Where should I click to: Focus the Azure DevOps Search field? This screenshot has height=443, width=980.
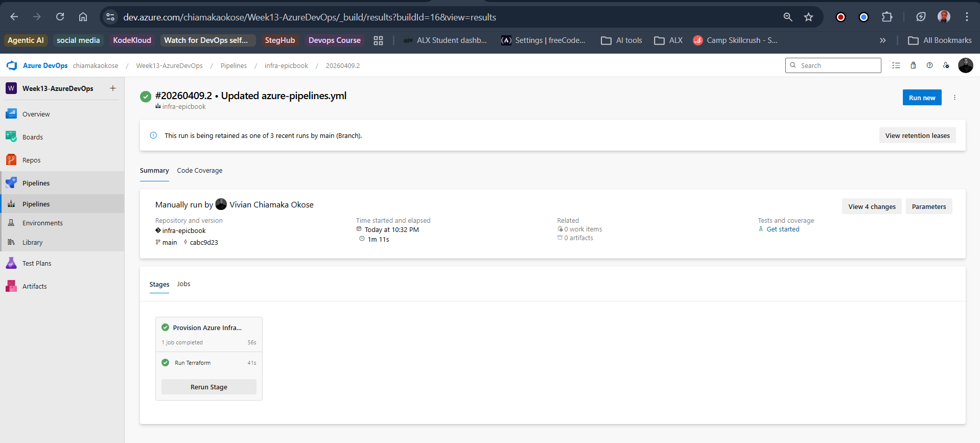[833, 65]
